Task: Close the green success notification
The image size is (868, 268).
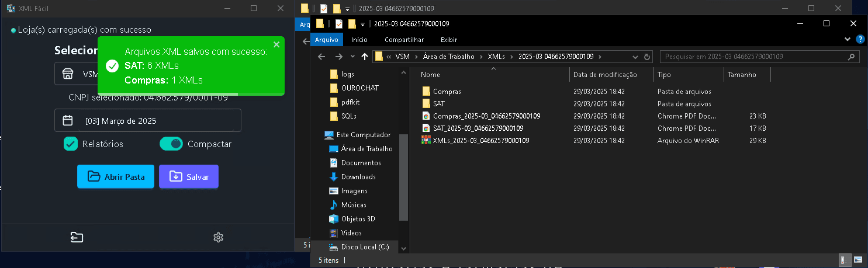Action: click(276, 44)
